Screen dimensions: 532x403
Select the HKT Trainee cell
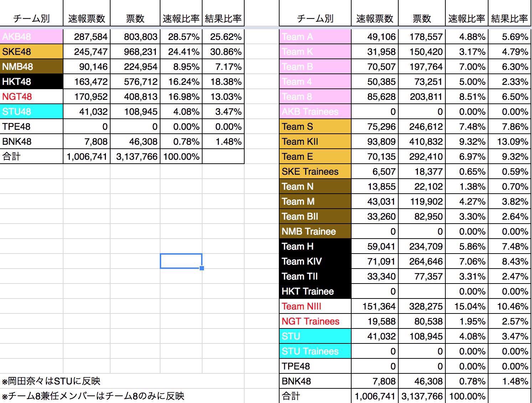pyautogui.click(x=315, y=291)
